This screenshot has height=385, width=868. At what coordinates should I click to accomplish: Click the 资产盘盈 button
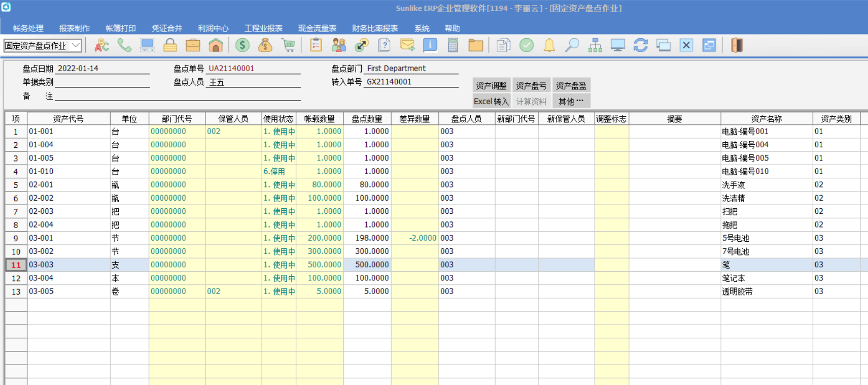pos(571,86)
